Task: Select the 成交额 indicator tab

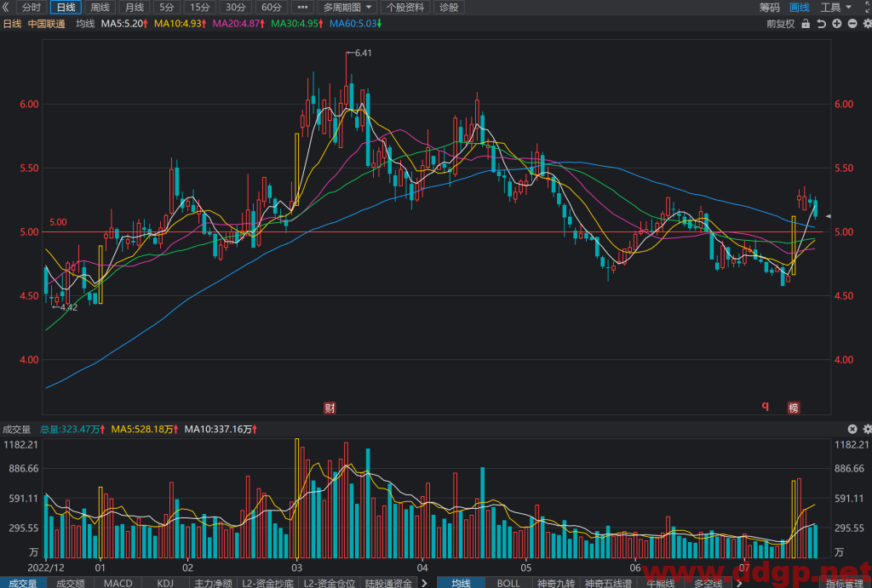Action: 71,583
